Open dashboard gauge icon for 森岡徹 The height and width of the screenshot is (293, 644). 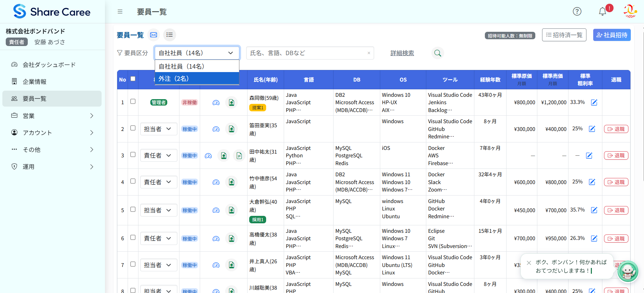[216, 103]
